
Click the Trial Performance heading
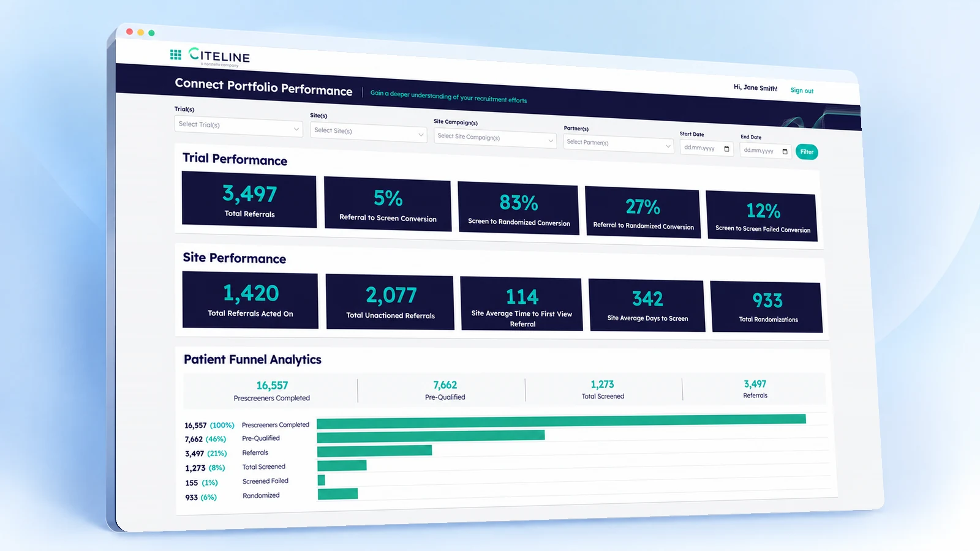tap(235, 159)
